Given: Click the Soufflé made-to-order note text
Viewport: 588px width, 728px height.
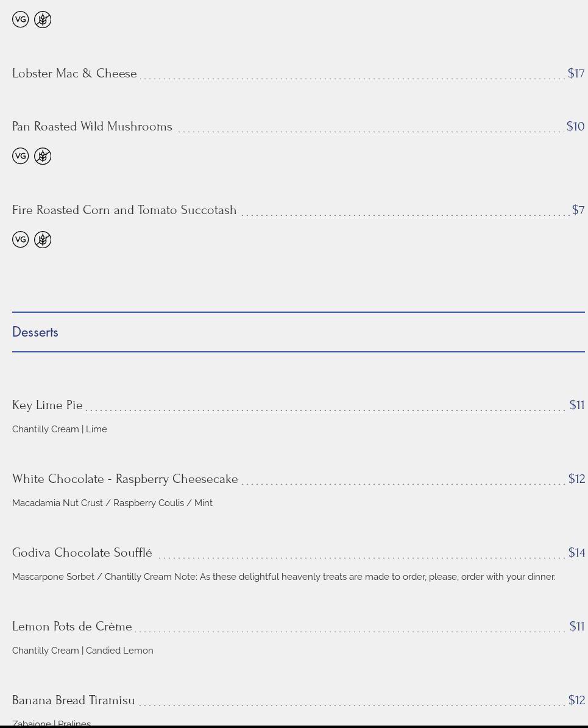Looking at the screenshot, I should pyautogui.click(x=364, y=577).
